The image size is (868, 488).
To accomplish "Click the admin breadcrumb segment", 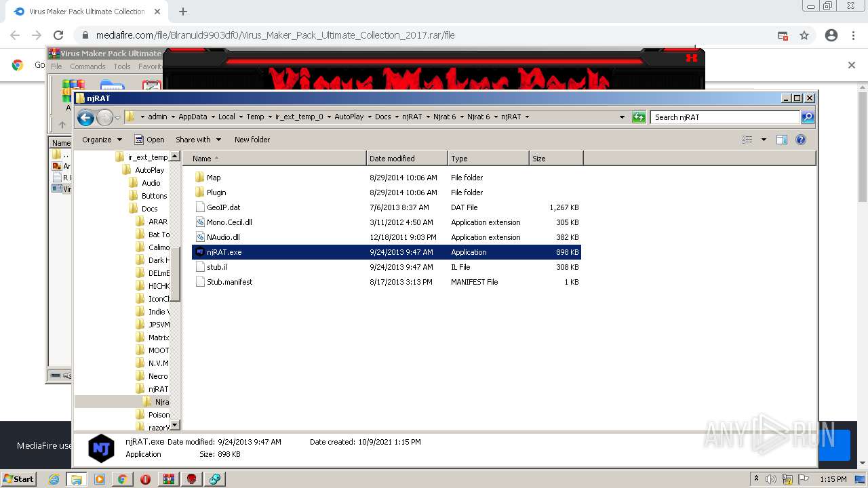I will pyautogui.click(x=157, y=117).
